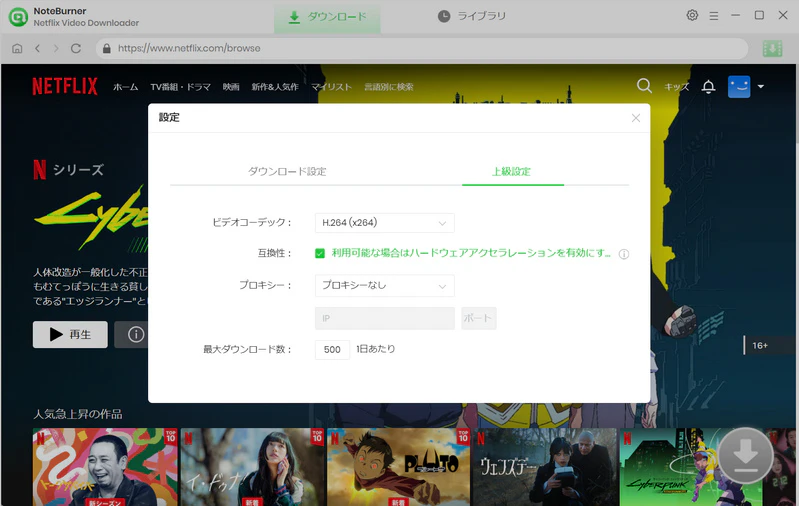Click 映画 in Netflix navigation

tap(231, 87)
